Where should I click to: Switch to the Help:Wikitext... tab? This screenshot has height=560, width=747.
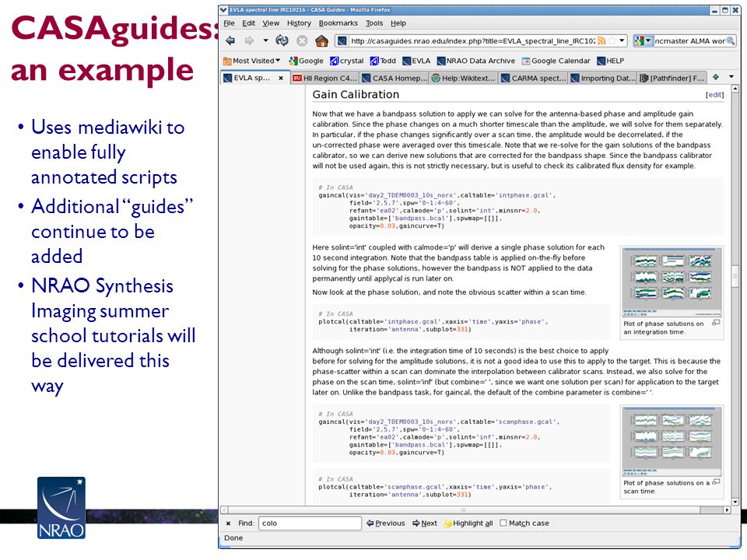(x=463, y=78)
